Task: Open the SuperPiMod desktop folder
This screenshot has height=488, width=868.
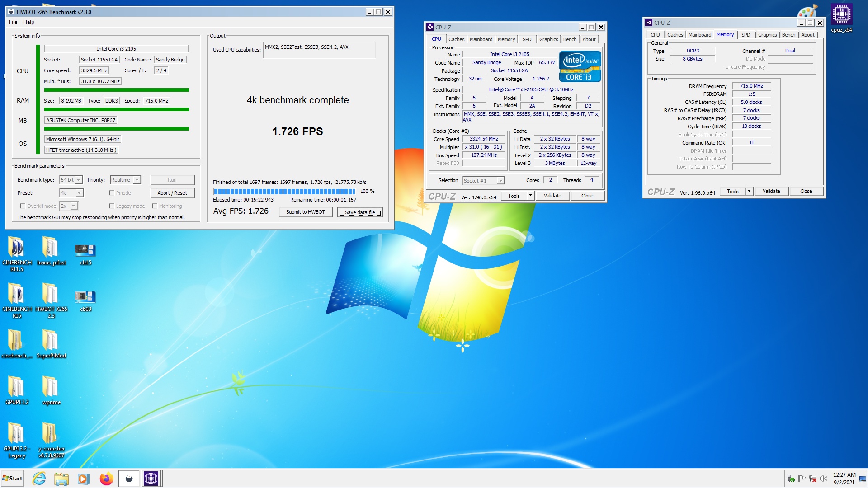Action: click(51, 344)
